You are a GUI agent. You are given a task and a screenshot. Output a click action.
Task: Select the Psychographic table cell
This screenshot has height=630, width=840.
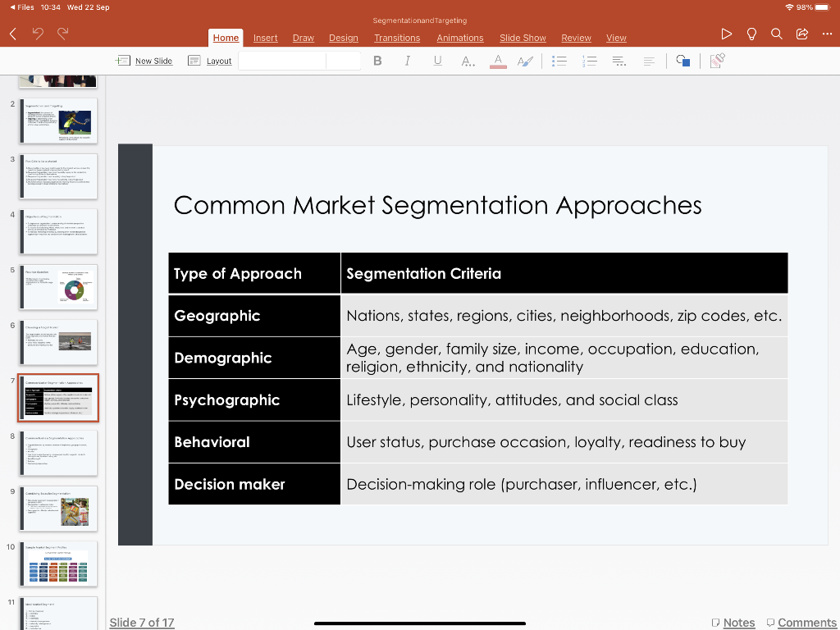pyautogui.click(x=254, y=400)
